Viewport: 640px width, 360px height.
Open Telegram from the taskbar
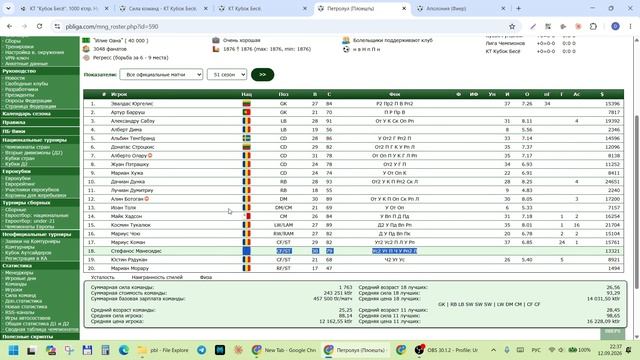202,350
